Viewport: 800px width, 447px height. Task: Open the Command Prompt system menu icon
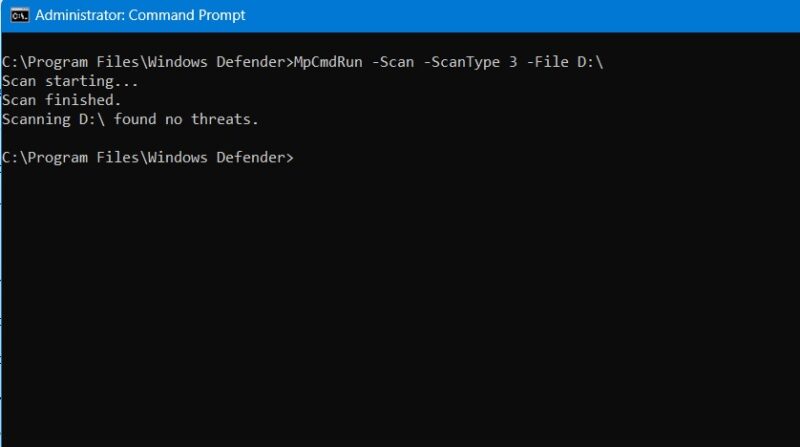pyautogui.click(x=19, y=15)
